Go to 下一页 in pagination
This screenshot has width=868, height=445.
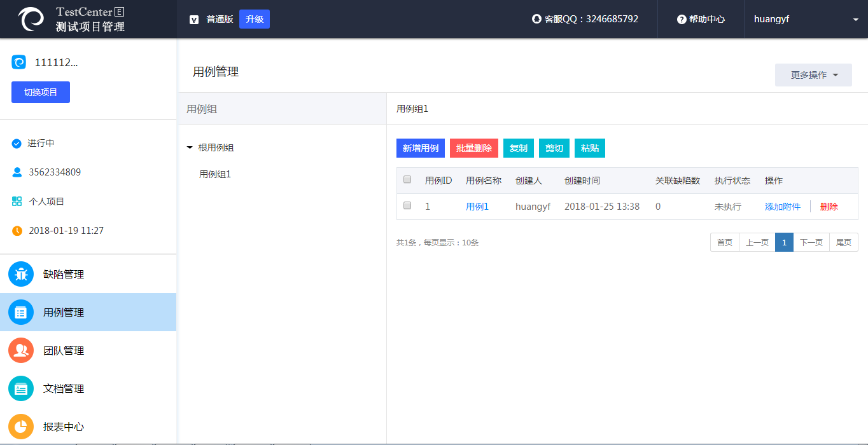coord(811,242)
